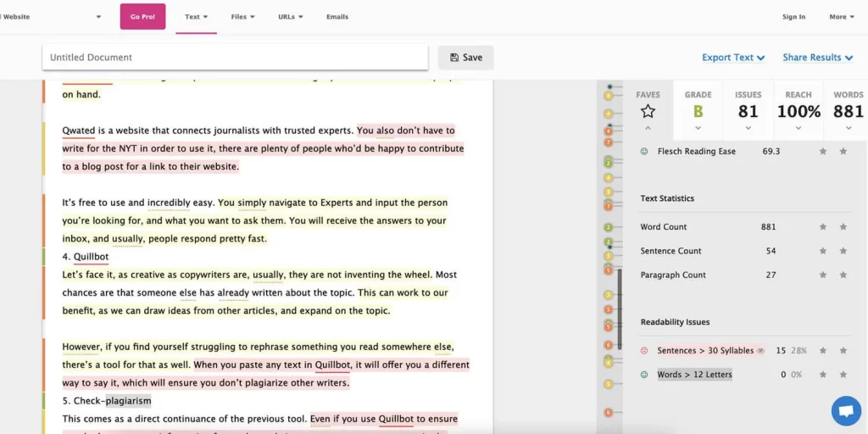Viewport: 868px width, 434px height.
Task: Click the Go Pro! button
Action: point(142,17)
